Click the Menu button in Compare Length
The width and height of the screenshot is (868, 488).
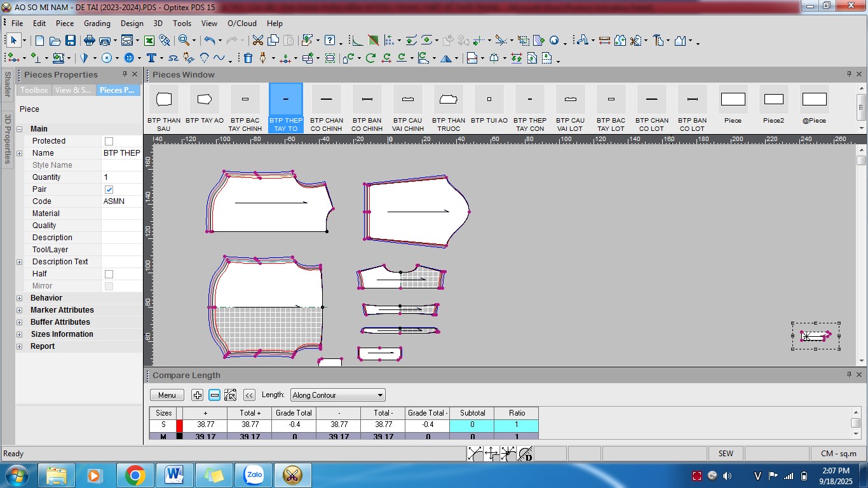(167, 395)
